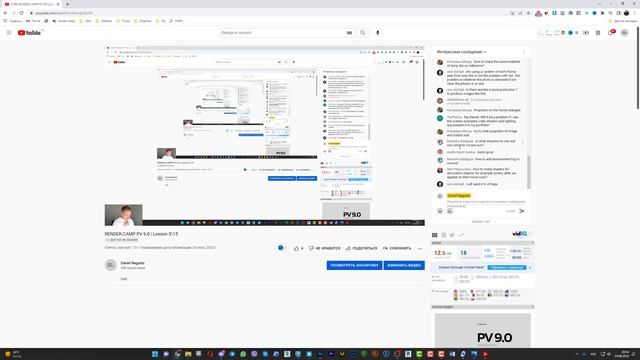Screen dimensions: 640x360
Task: Open the account avatar menu
Action: 624,33
